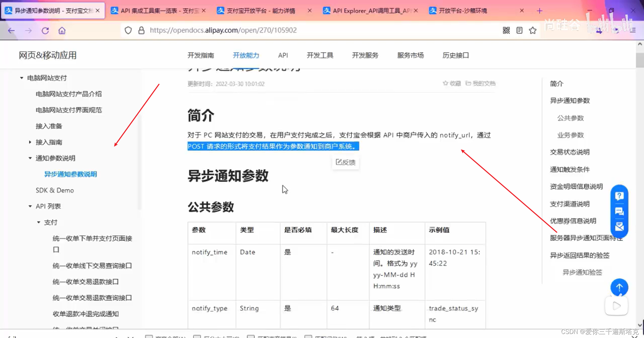Jump to 通知触发条件 in right outline

click(x=570, y=170)
